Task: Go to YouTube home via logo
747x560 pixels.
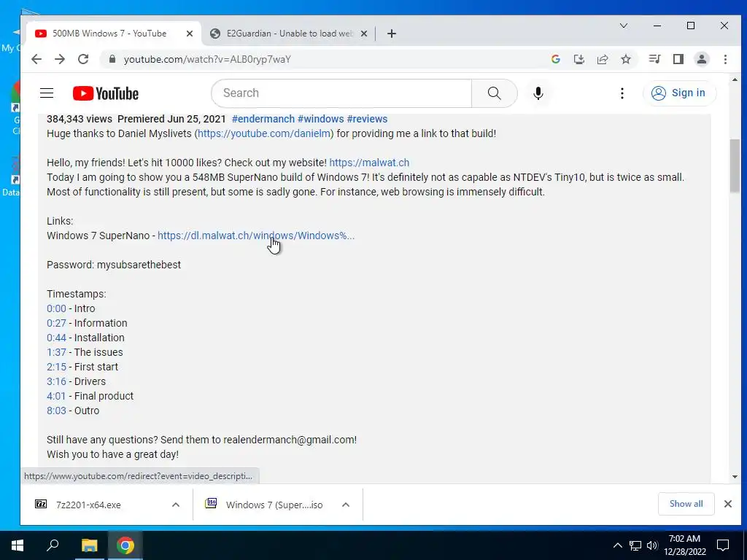Action: click(105, 93)
